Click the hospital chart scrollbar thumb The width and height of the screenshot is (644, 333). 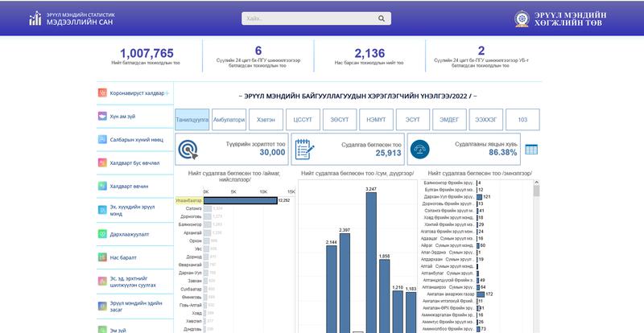536,191
